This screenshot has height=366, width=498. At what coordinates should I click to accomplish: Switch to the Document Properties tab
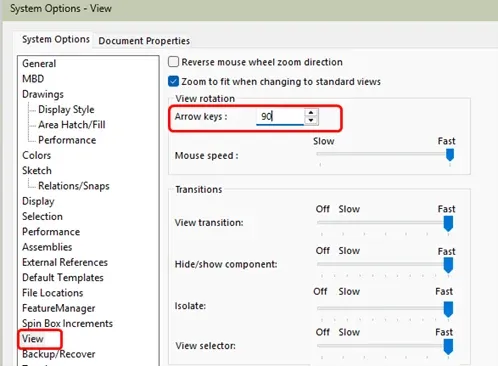pos(144,41)
